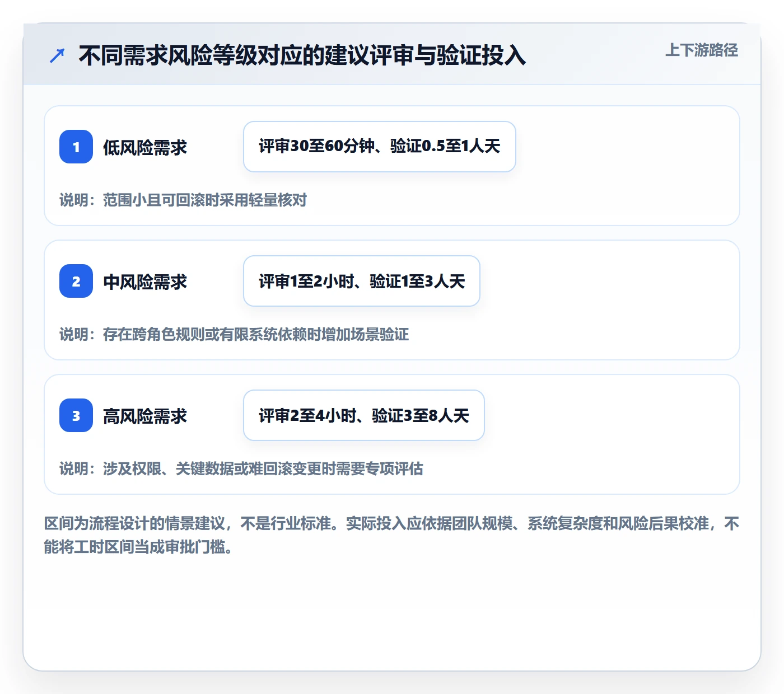Image resolution: width=784 pixels, height=694 pixels.
Task: Click the number 1 badge for 低风险需求
Action: coord(76,147)
